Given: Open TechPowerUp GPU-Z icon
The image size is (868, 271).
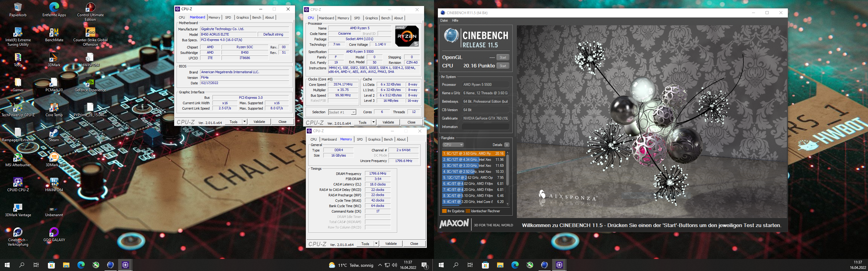Looking at the screenshot, I should [x=18, y=110].
